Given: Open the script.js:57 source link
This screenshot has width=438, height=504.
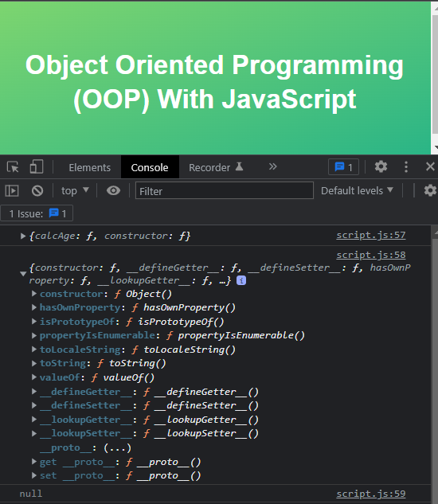Looking at the screenshot, I should [371, 236].
